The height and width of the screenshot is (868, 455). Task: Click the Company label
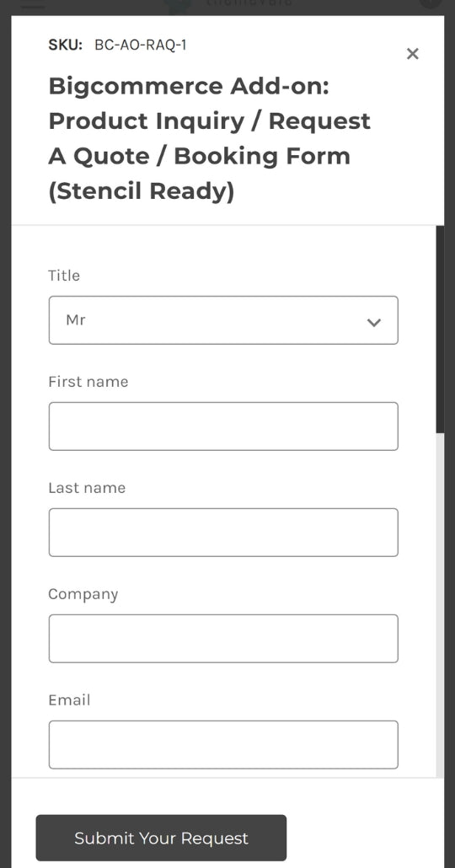point(83,594)
